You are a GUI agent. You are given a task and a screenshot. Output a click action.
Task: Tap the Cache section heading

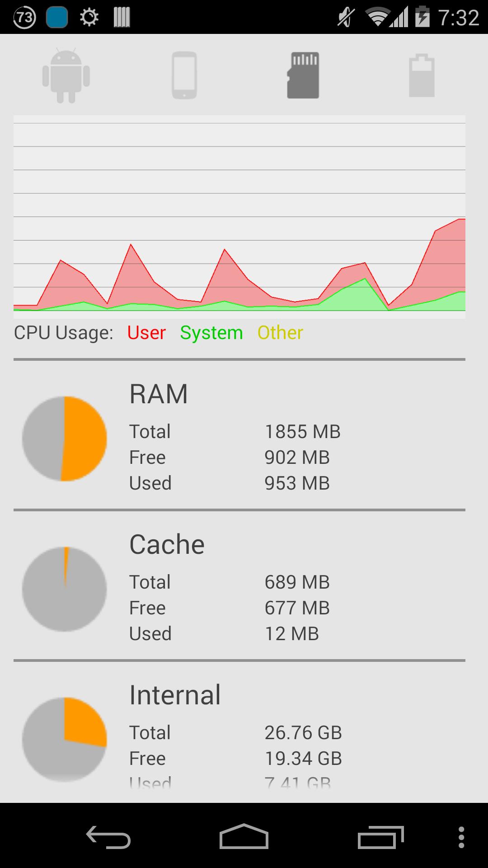click(167, 544)
